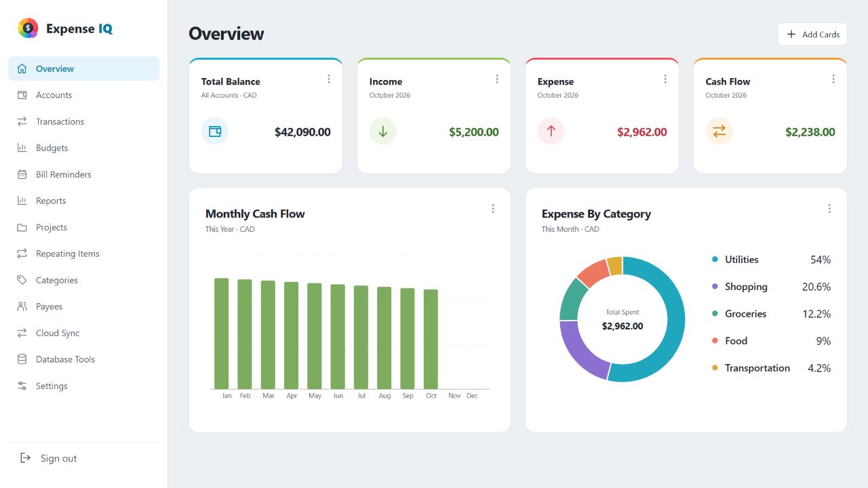Click the January bar in cash flow chart

222,333
